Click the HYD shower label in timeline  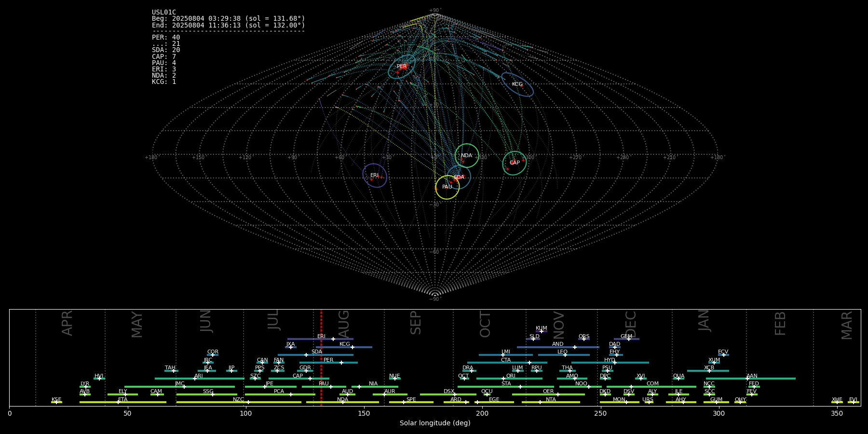pyautogui.click(x=610, y=360)
